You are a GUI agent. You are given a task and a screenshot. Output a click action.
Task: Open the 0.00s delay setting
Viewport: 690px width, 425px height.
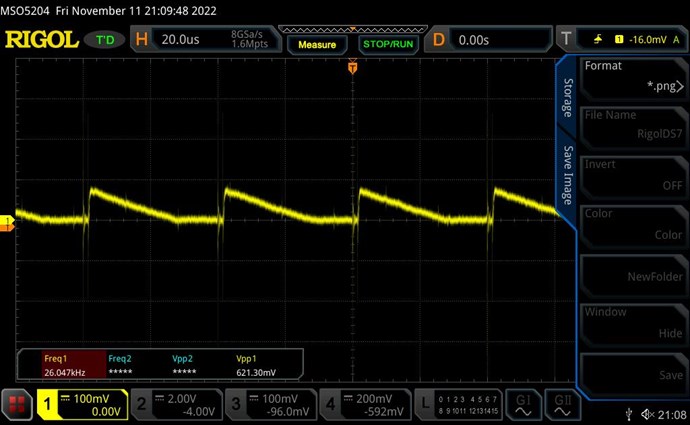click(473, 40)
